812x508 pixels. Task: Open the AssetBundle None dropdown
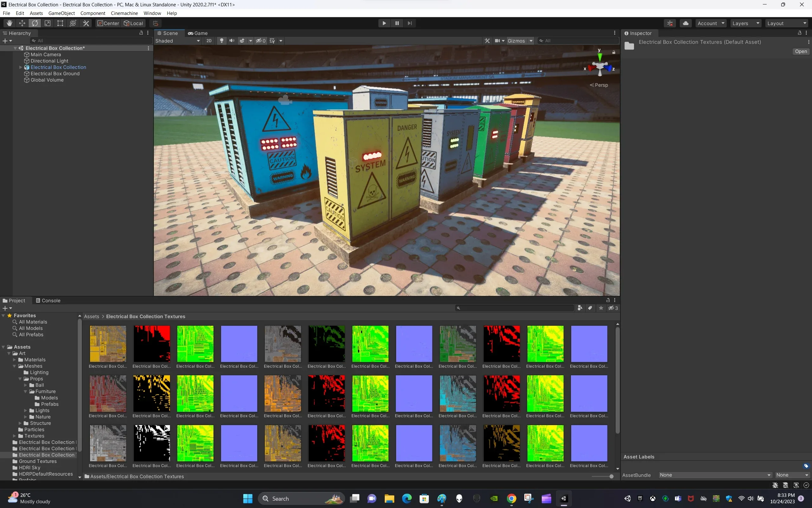click(x=715, y=475)
